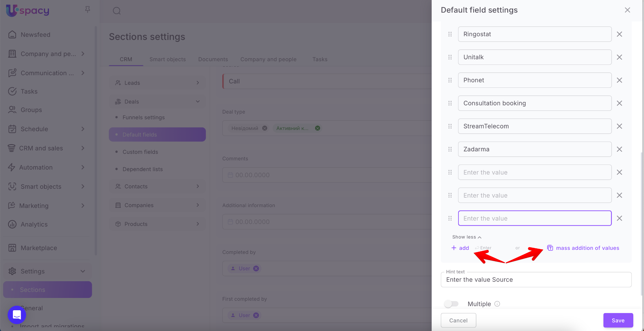Viewport: 644px width, 331px height.
Task: Collapse the list with Show less
Action: point(467,237)
